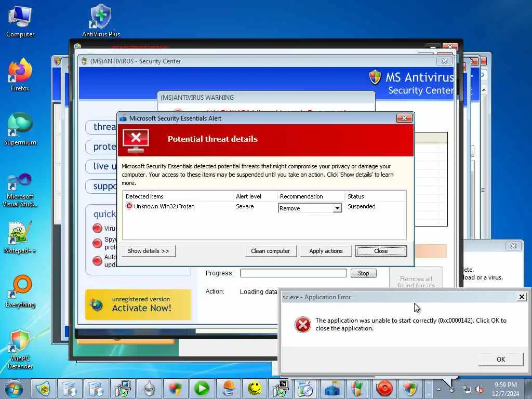The height and width of the screenshot is (399, 532).
Task: Click the yellow smiley face taskbar icon
Action: pos(255,389)
